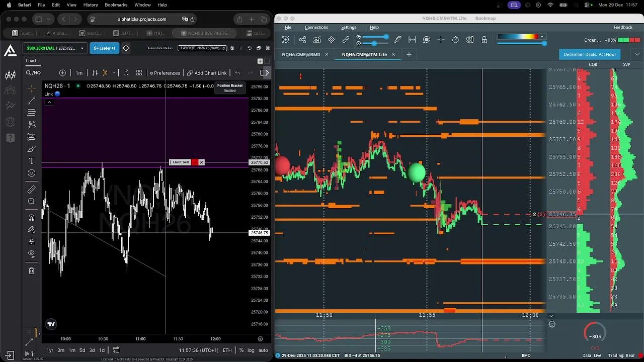Open the heatmap color scheme dropdown
This screenshot has height=362, width=644.
542,36
